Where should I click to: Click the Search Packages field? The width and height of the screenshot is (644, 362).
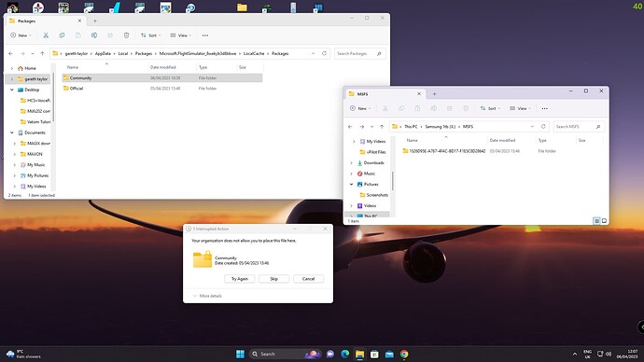pyautogui.click(x=359, y=53)
